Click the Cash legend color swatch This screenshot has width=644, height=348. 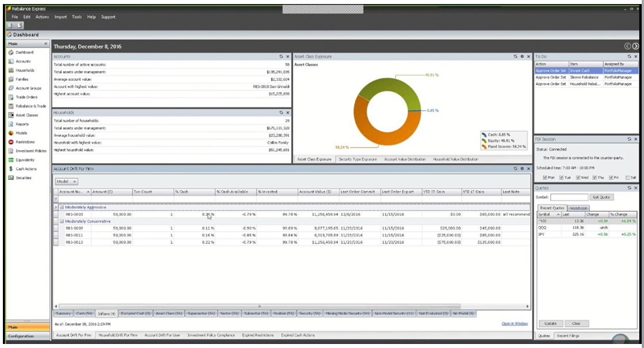(x=484, y=134)
